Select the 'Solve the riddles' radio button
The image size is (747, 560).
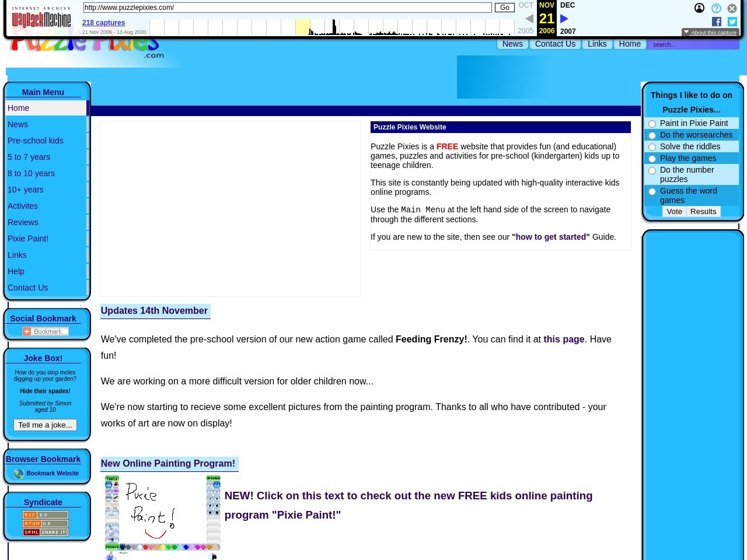click(x=652, y=147)
